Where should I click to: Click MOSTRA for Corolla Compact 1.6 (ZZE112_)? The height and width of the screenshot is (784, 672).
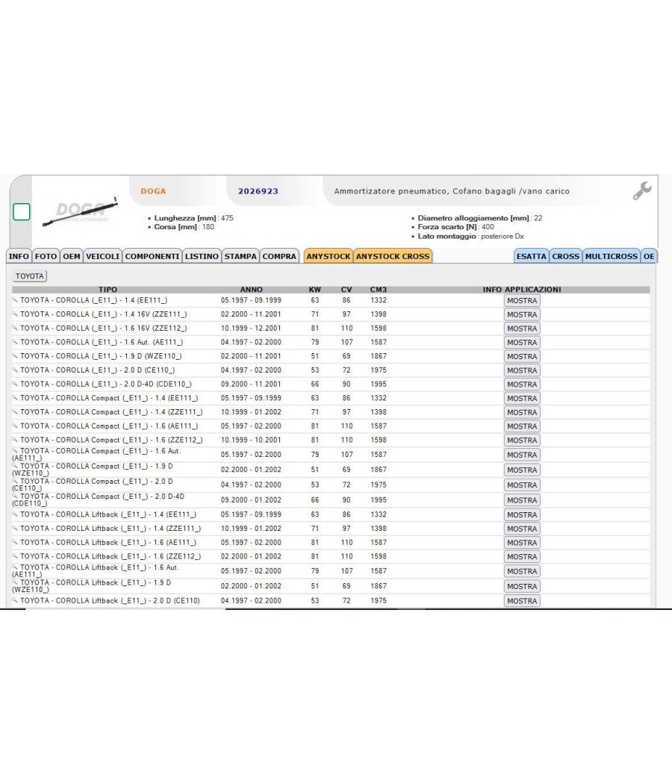522,441
